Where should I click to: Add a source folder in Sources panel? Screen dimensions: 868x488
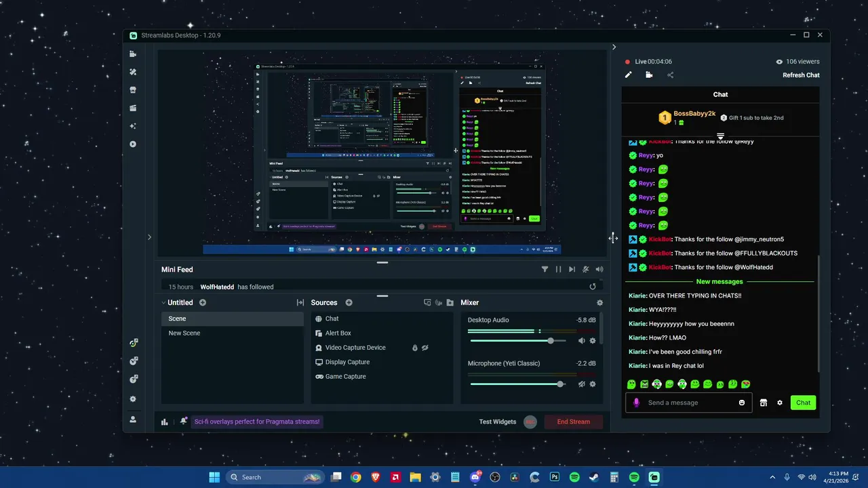coord(450,303)
